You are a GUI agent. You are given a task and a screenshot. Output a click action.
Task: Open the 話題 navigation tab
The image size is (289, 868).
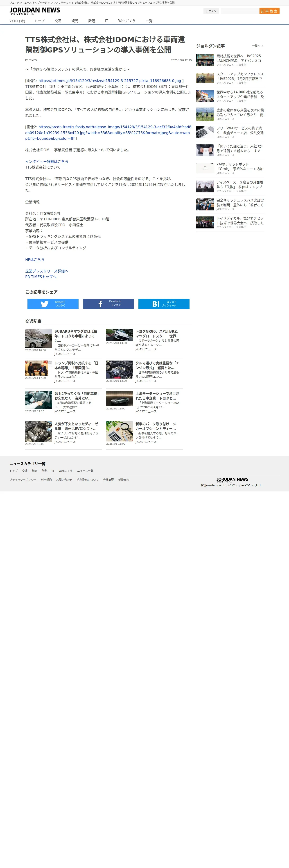tap(92, 21)
